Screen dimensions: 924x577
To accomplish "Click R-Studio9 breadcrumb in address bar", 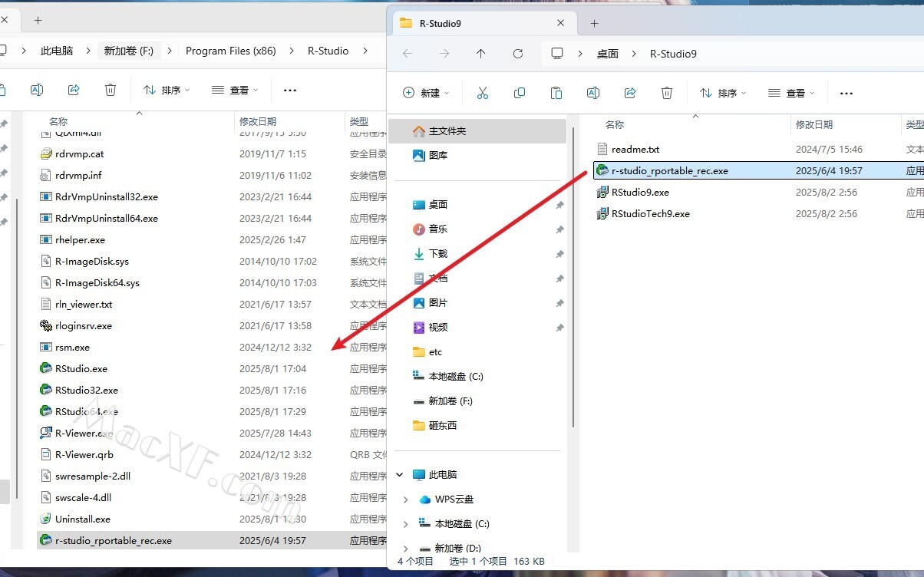I will (x=673, y=54).
